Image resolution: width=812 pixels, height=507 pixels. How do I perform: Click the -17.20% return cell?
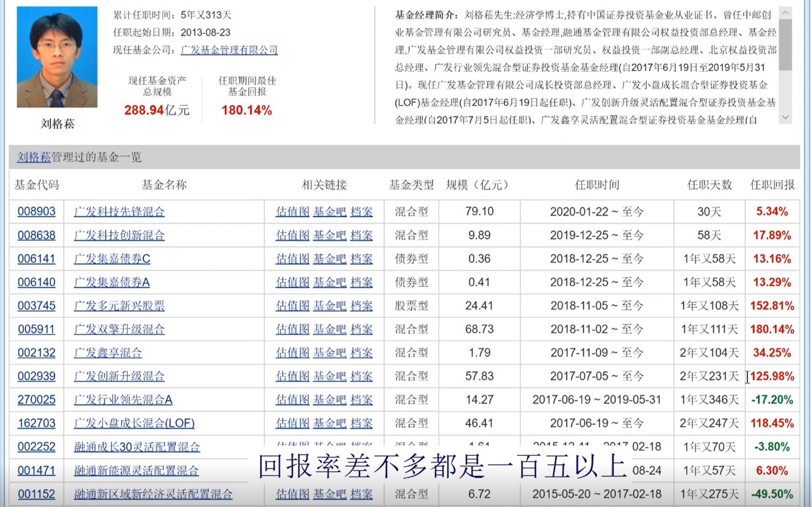click(x=772, y=400)
